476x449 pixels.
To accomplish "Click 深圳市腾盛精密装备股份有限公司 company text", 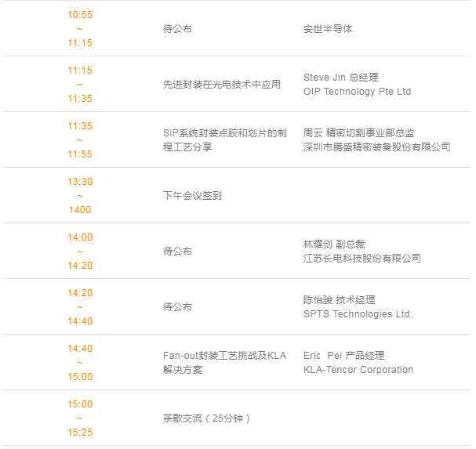I will pyautogui.click(x=376, y=147).
